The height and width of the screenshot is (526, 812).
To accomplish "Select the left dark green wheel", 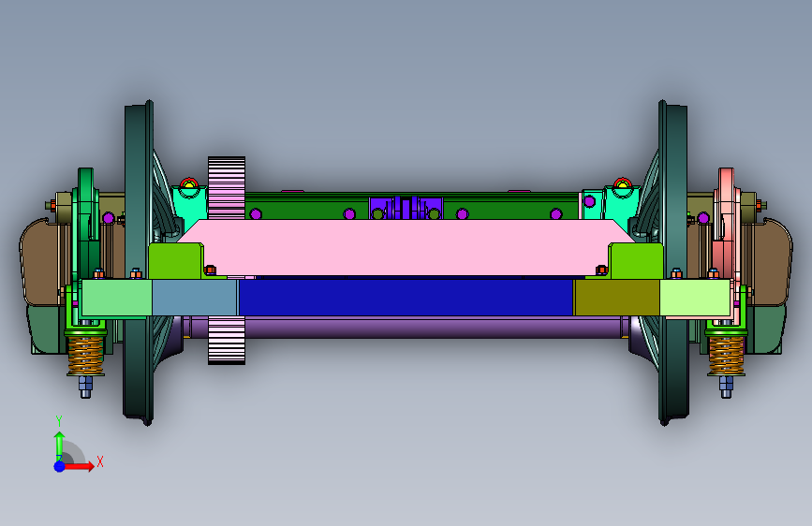I will (139, 262).
